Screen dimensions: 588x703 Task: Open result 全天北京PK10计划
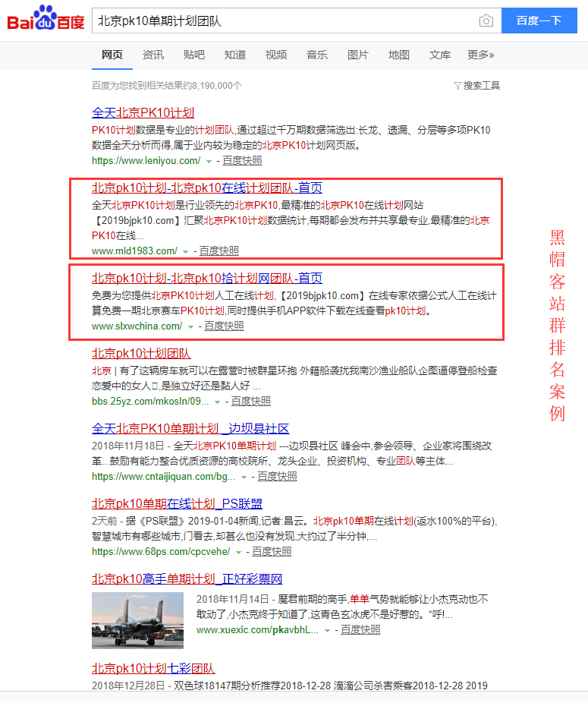point(143,112)
